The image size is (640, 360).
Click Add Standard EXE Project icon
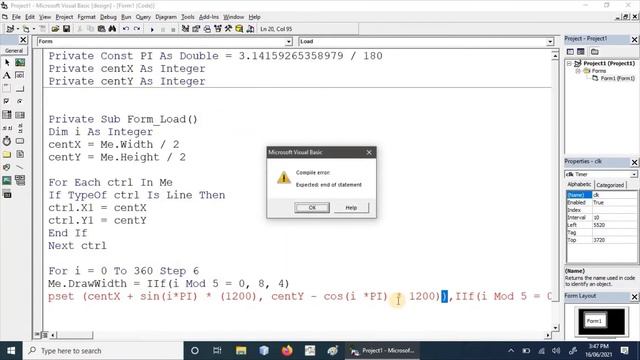[10, 29]
